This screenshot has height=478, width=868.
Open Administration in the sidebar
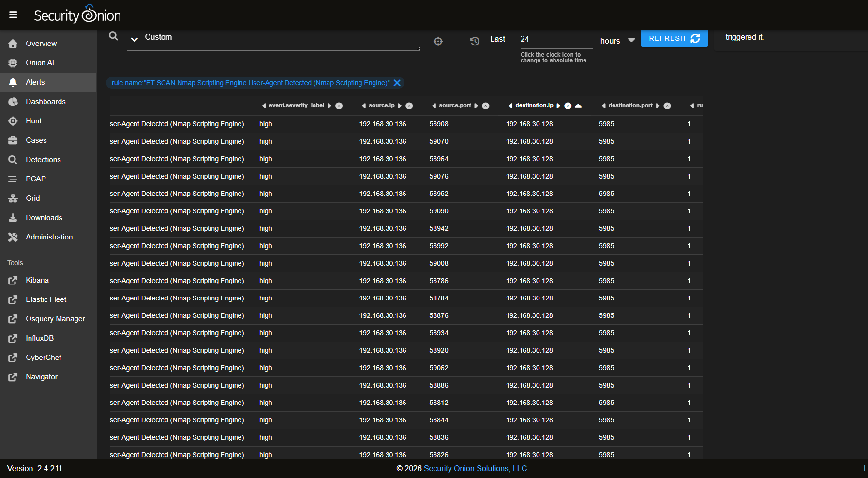click(x=48, y=237)
